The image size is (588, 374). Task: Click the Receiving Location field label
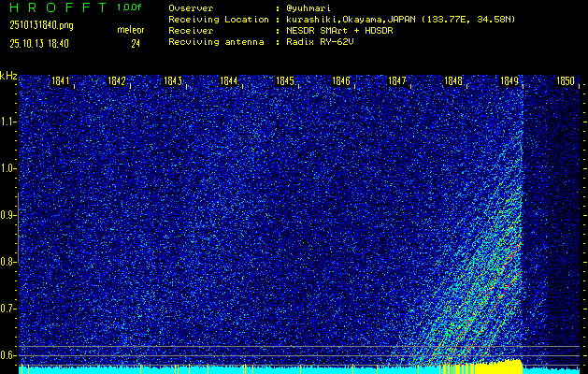[219, 20]
